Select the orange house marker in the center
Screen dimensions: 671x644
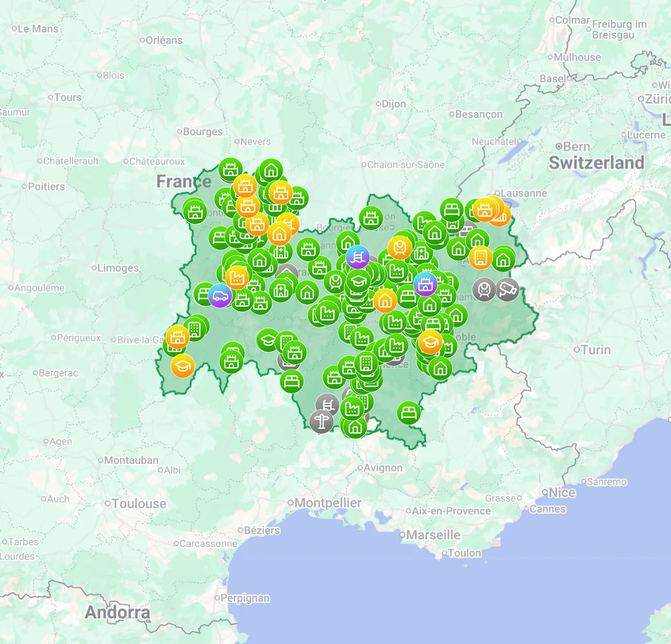[385, 301]
